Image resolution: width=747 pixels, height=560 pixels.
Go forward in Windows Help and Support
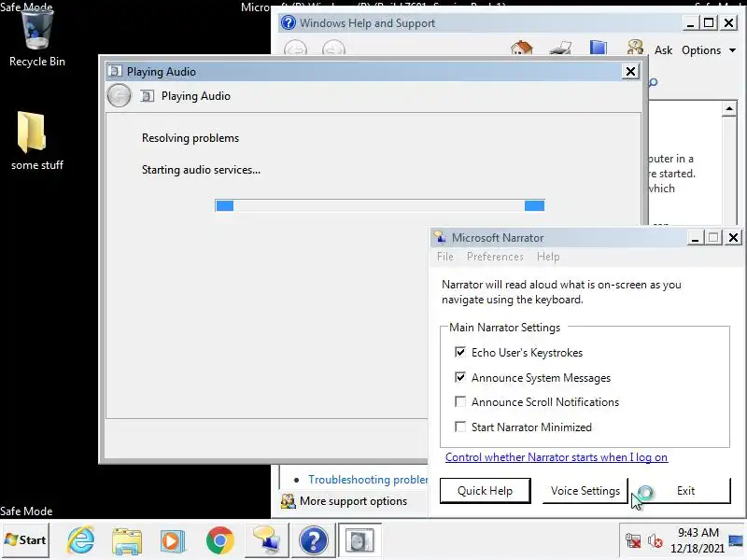tap(333, 49)
